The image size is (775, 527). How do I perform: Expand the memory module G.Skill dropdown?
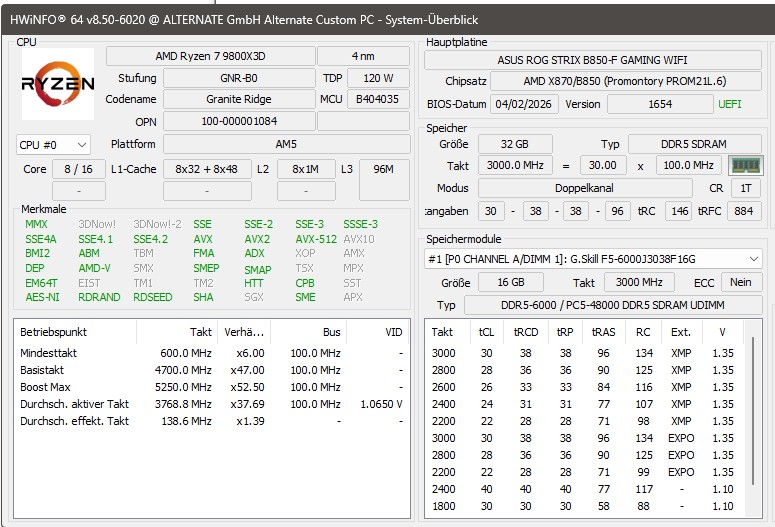coord(593,259)
